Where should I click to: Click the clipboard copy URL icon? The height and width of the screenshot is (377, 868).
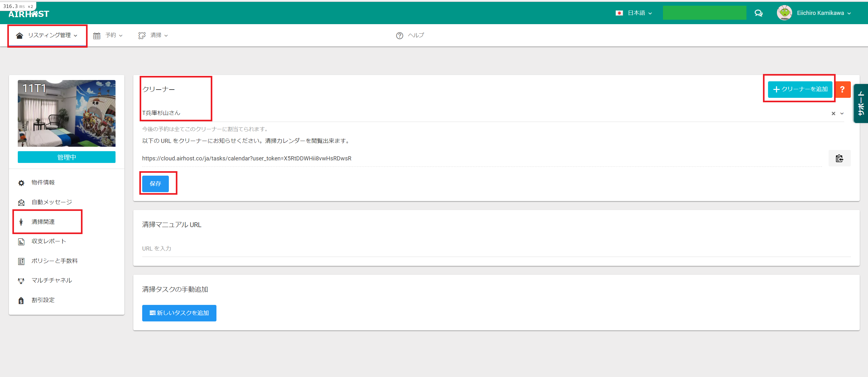[839, 158]
